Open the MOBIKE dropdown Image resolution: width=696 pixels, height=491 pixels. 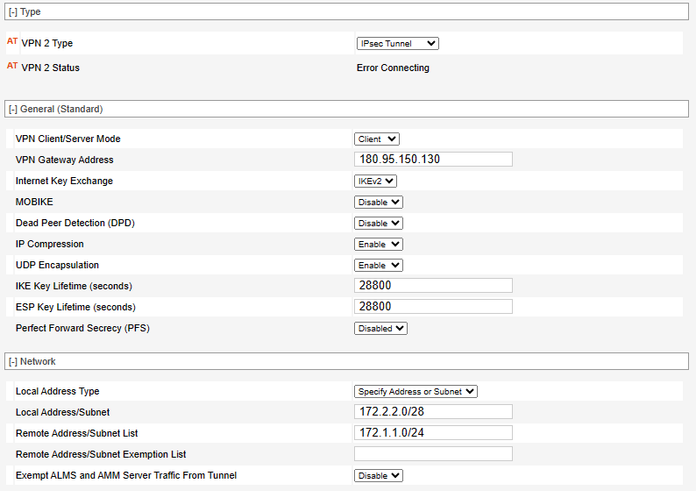pyautogui.click(x=378, y=202)
